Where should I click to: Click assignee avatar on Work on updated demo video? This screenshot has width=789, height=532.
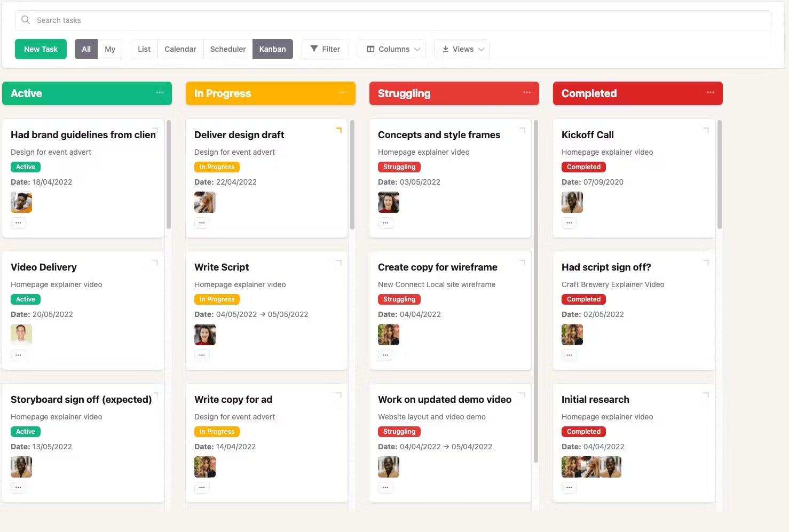389,467
